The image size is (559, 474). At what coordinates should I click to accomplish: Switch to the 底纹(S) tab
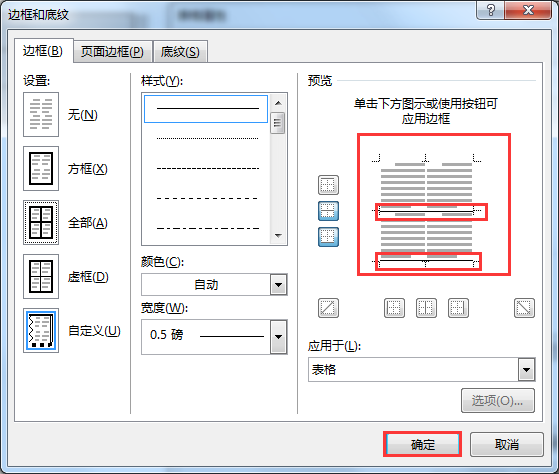click(x=180, y=52)
